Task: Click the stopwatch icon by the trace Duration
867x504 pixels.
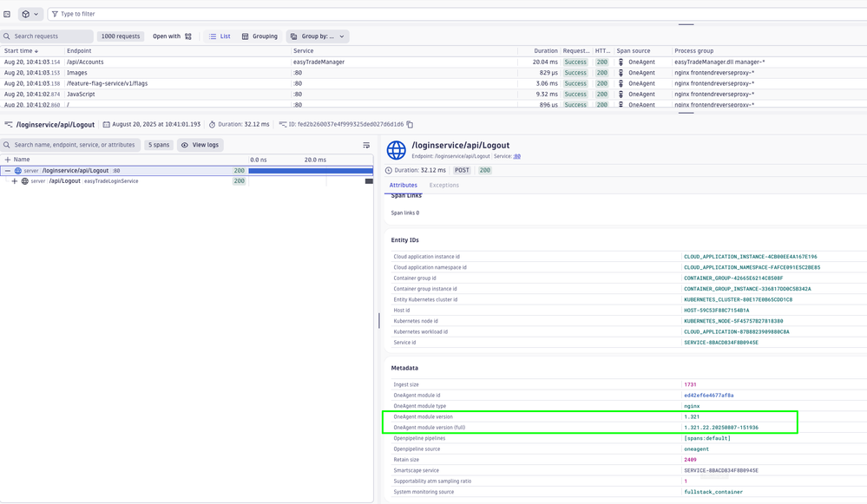Action: point(212,124)
